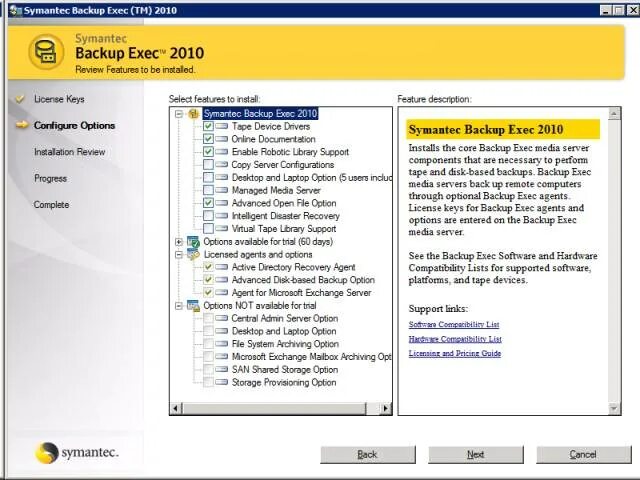Viewport: 640px width, 480px height.
Task: Click drive icon beside SAN Shared Storage Option
Action: pyautogui.click(x=222, y=369)
